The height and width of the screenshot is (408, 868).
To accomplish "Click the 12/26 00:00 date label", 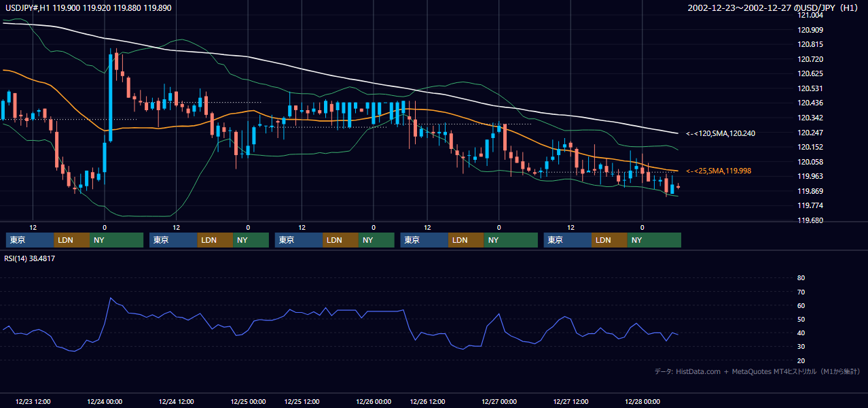I will (374, 401).
